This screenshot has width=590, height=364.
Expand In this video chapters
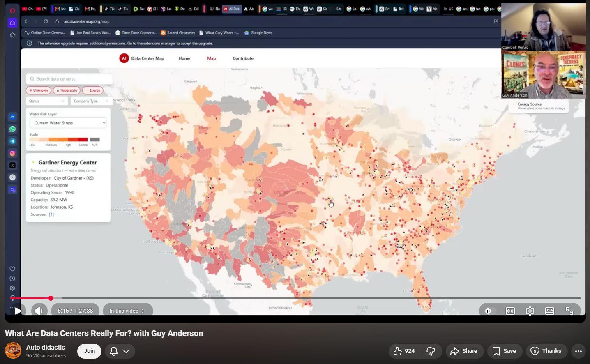pos(127,311)
